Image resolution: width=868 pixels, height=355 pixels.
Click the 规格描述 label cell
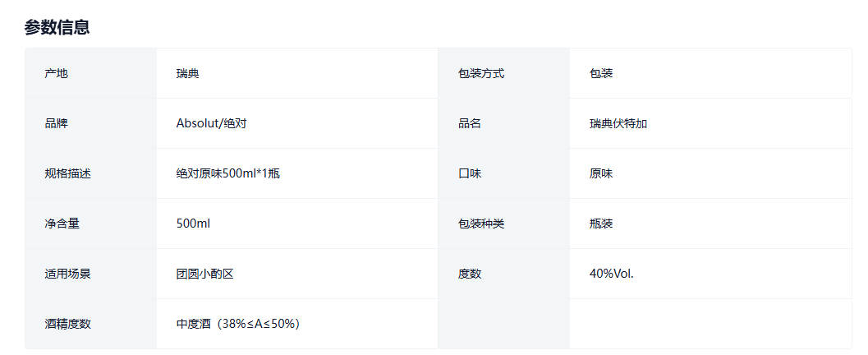tap(68, 173)
